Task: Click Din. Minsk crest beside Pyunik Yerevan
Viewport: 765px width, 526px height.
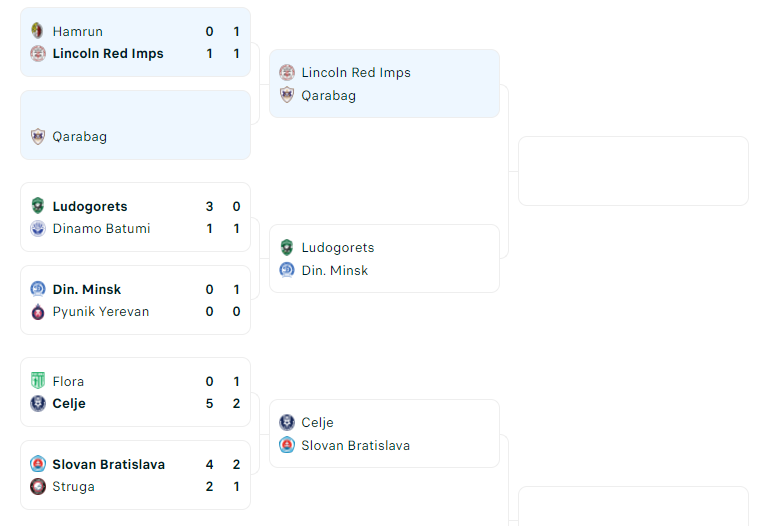Action: pyautogui.click(x=38, y=289)
